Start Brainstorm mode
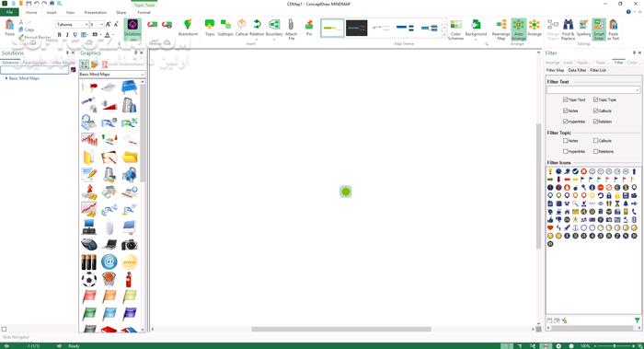The image size is (644, 349). [188, 28]
